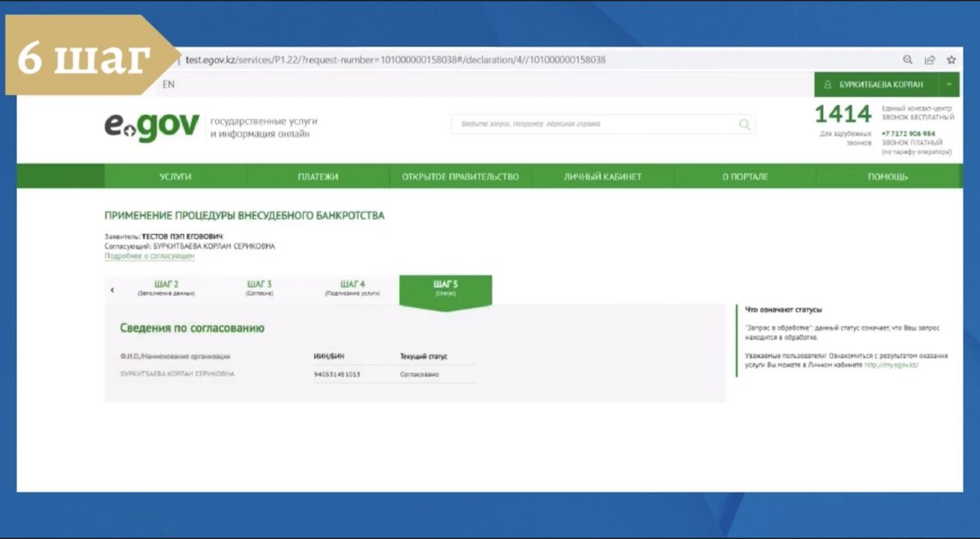980x539 pixels.
Task: Open the О ПОРТАЛЕ menu
Action: tap(745, 176)
